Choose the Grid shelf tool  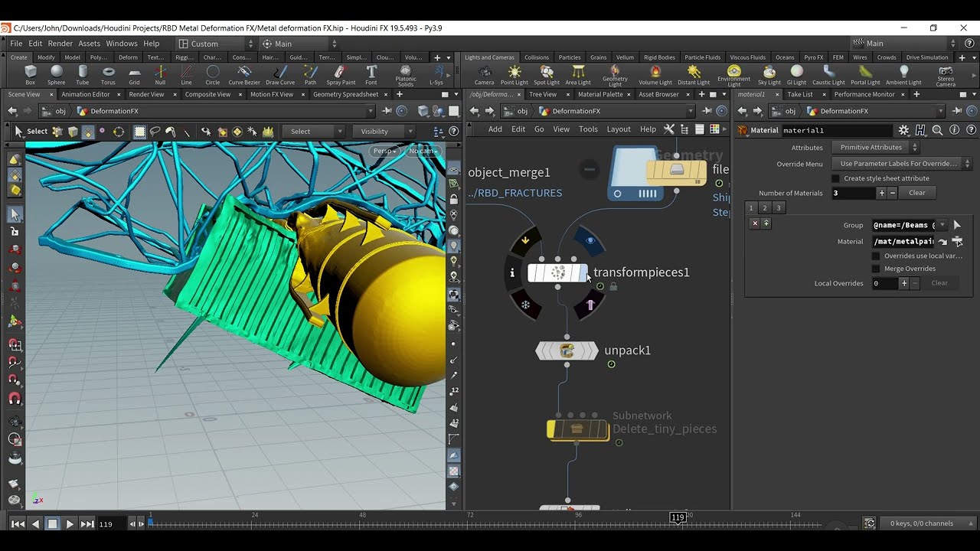pos(134,75)
